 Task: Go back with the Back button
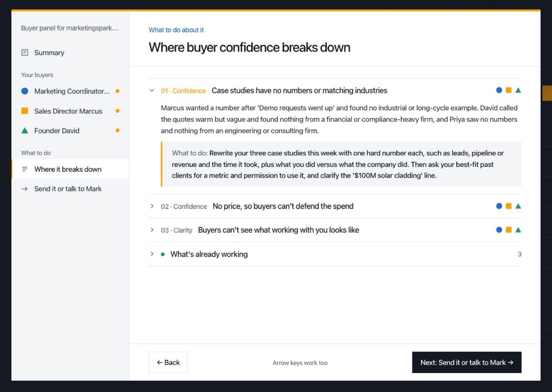[168, 362]
